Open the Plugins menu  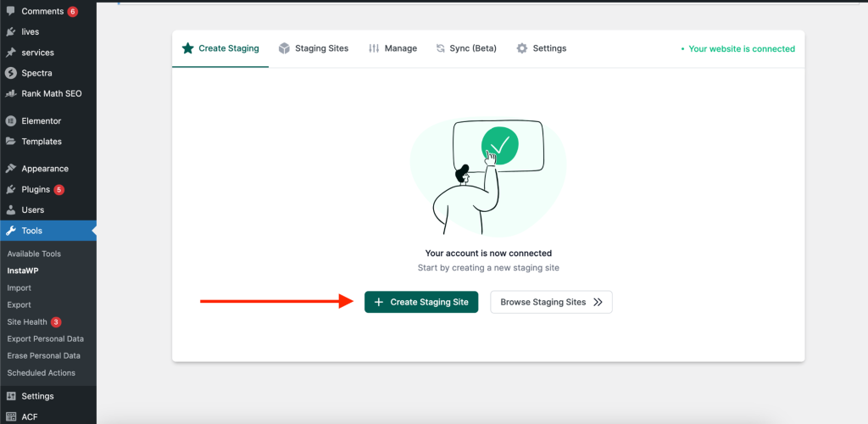pos(48,189)
